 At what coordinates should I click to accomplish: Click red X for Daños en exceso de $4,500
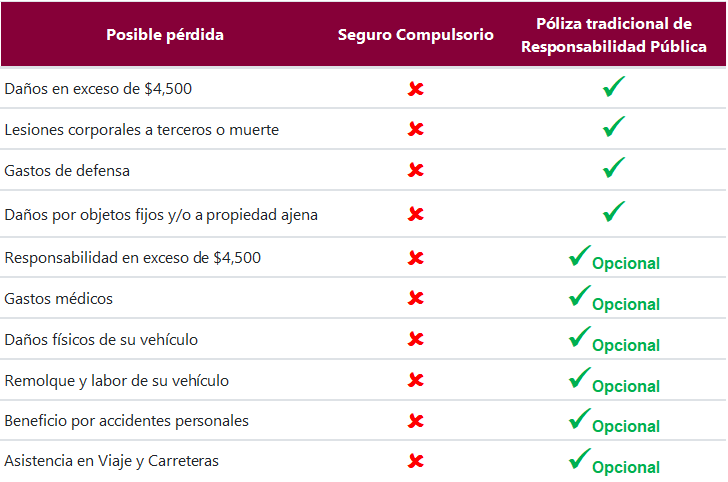[416, 89]
